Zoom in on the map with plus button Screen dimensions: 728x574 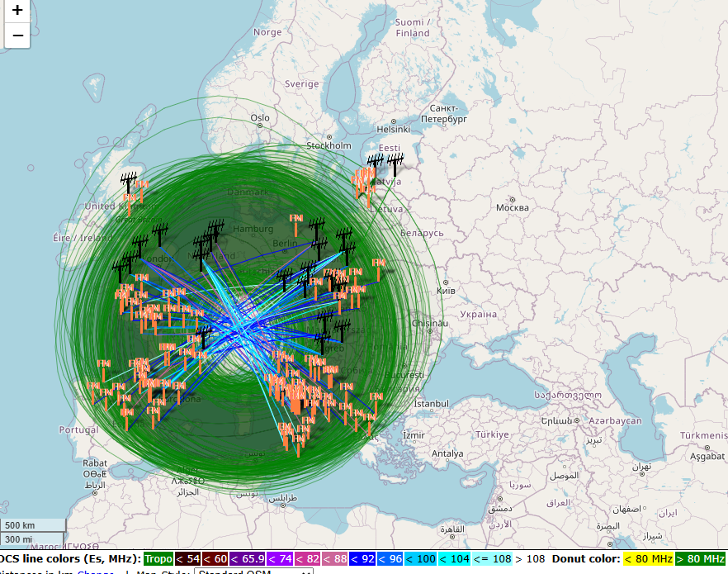17,10
